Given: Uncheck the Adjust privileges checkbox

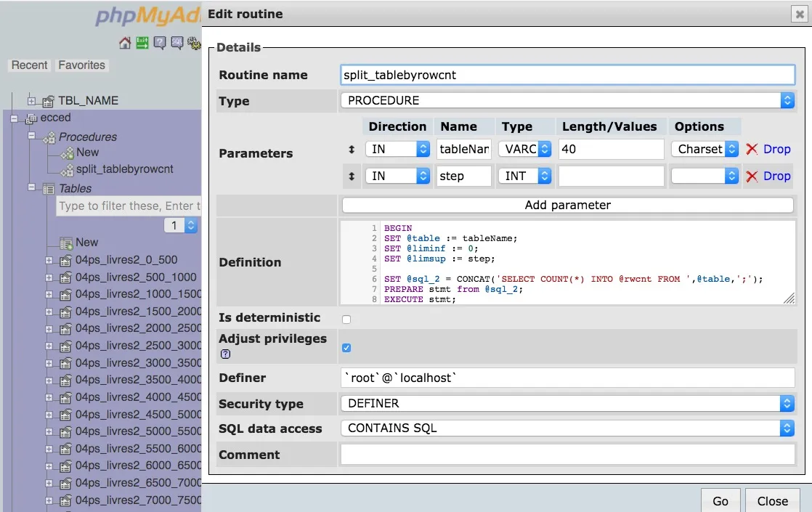Looking at the screenshot, I should coord(346,348).
